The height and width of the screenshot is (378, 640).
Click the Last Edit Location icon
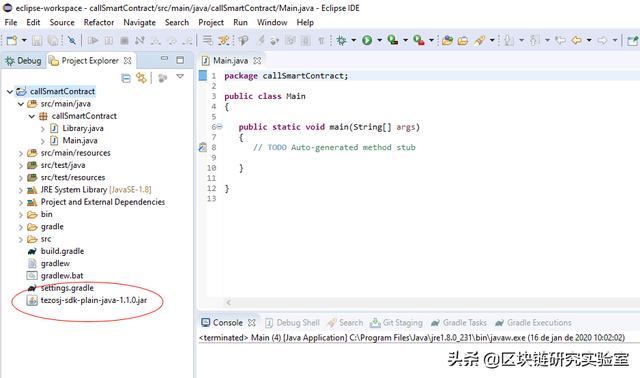[560, 40]
